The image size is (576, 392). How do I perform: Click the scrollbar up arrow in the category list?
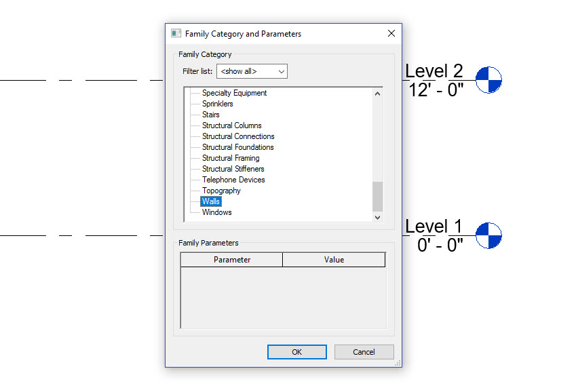coord(377,93)
